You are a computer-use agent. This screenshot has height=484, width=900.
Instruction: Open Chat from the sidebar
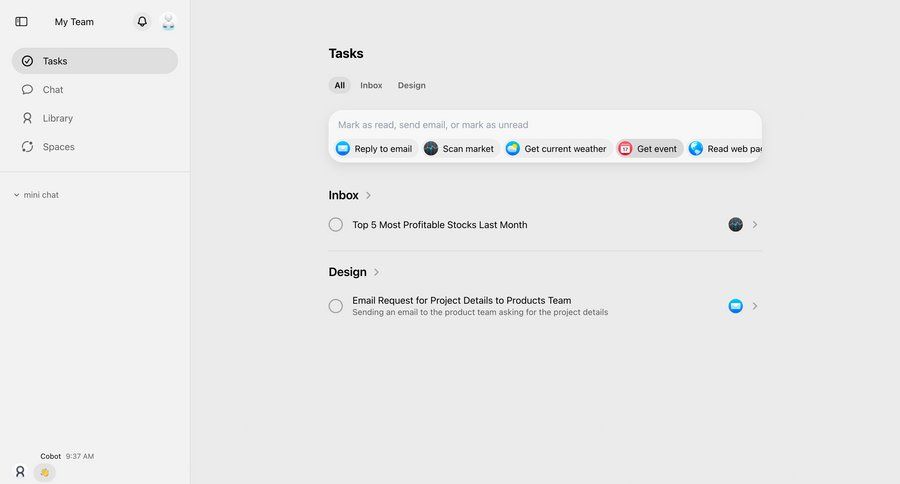click(53, 89)
